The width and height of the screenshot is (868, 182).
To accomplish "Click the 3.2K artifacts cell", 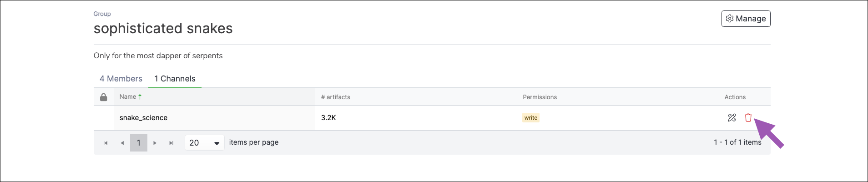I will [x=328, y=117].
